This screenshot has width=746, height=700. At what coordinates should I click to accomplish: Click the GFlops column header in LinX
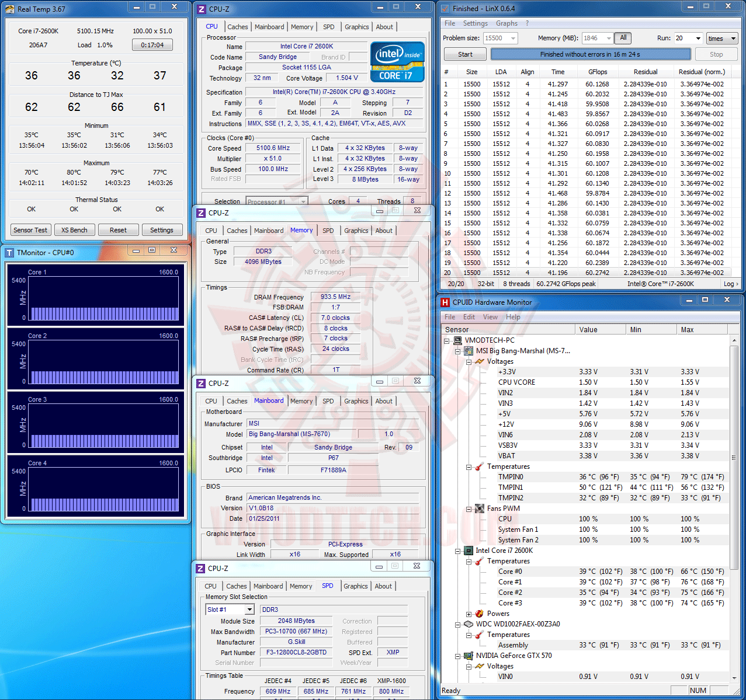coord(597,72)
